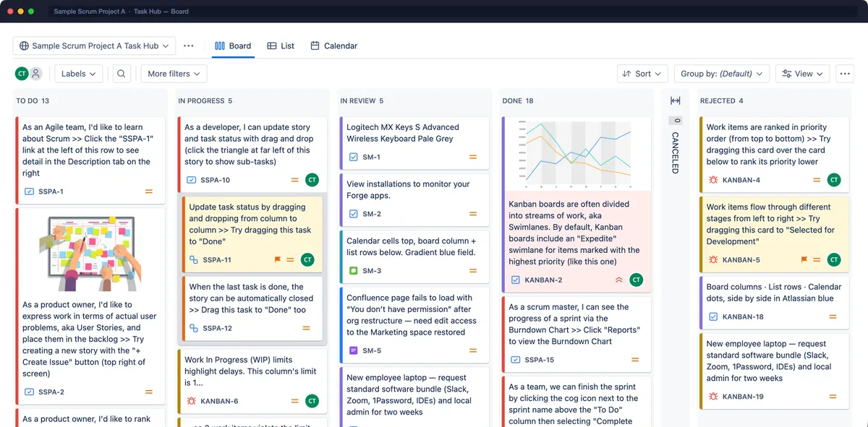The image size is (868, 427).
Task: Click the task type icon on SSPA-10
Action: [x=192, y=180]
